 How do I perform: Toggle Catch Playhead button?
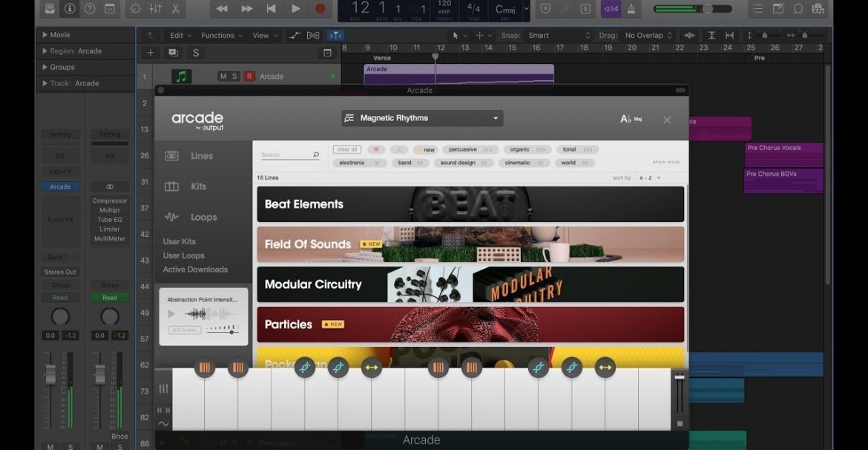tap(335, 36)
